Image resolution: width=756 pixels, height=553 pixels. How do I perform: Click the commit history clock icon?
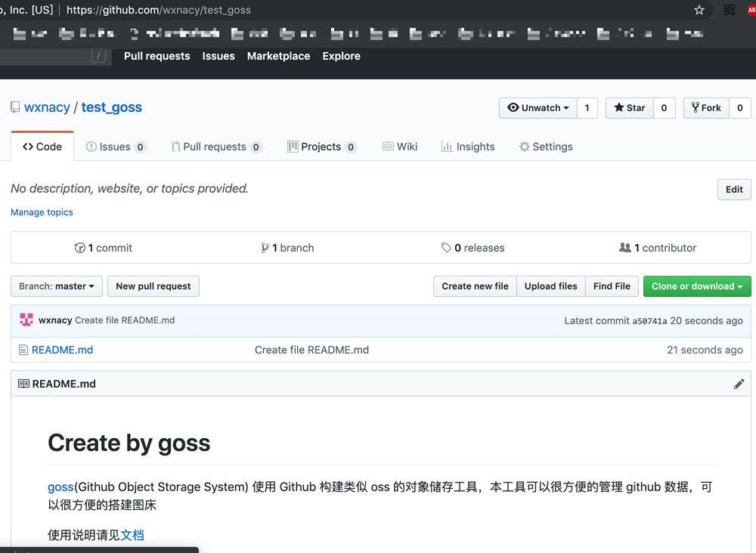point(79,248)
